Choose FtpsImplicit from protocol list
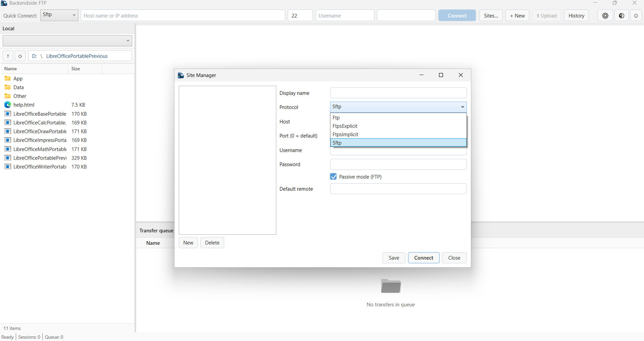This screenshot has height=341, width=644. point(398,134)
